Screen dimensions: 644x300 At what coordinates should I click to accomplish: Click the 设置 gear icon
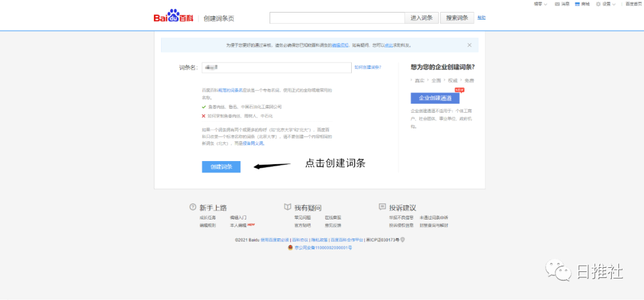tap(598, 4)
